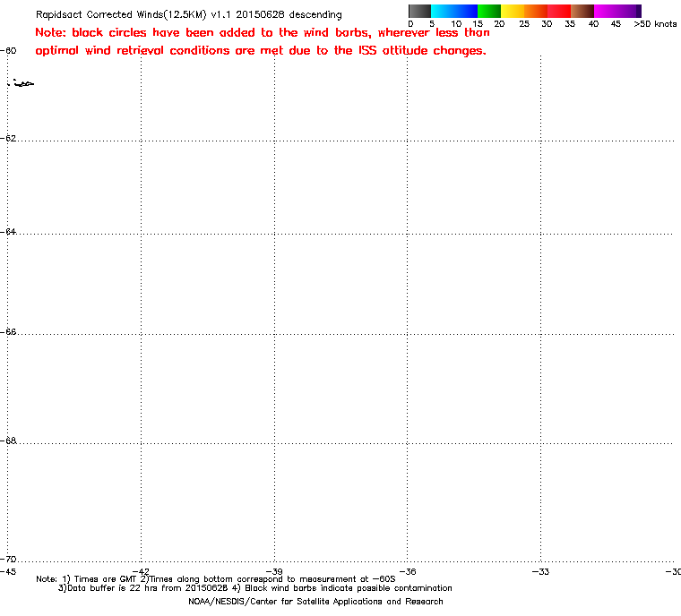This screenshot has height=616, width=681.
Task: Click the green 15-20 knots color band
Action: tap(489, 11)
